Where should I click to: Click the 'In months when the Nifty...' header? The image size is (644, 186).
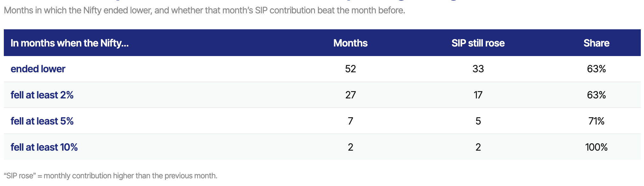(x=69, y=43)
